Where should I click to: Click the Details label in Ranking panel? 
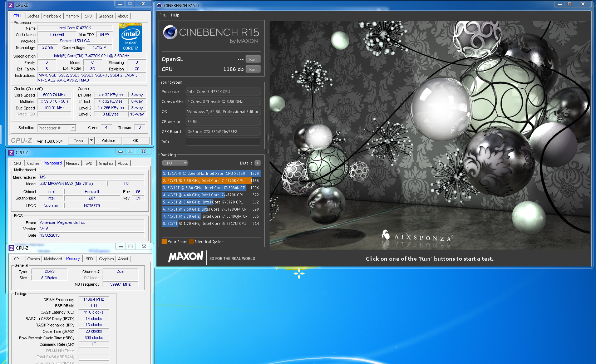[x=246, y=163]
